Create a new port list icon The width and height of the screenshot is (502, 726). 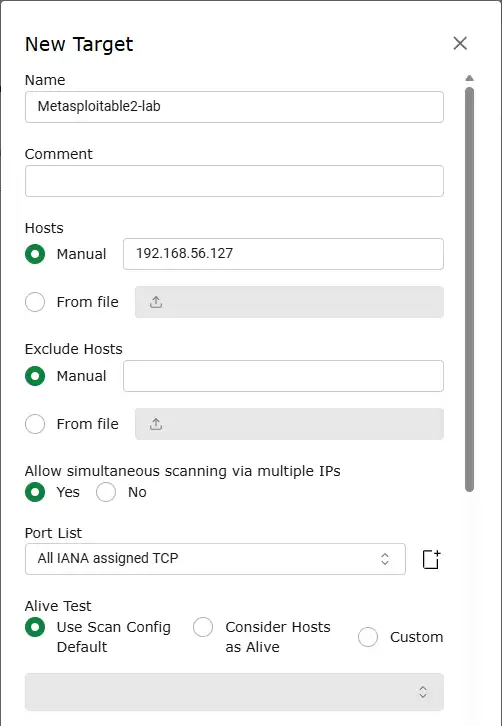point(432,559)
